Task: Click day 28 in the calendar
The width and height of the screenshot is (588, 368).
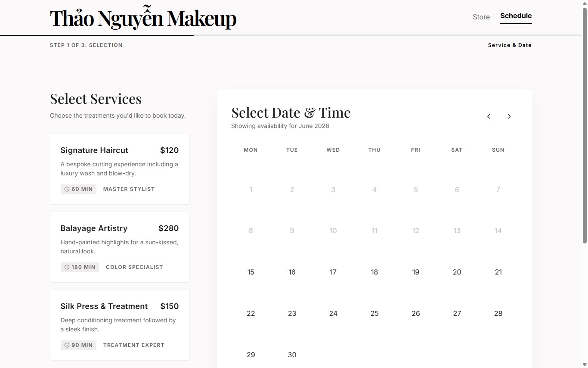Action: point(498,313)
